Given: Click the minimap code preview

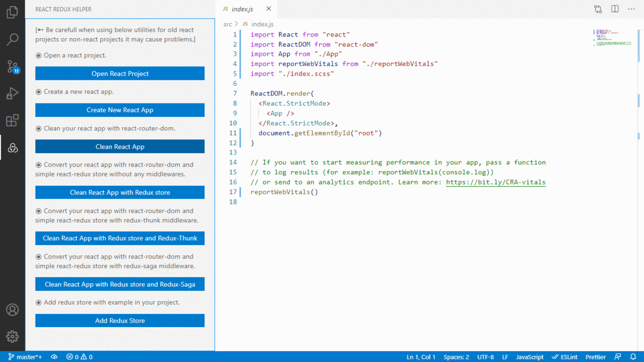Looking at the screenshot, I should click(613, 38).
